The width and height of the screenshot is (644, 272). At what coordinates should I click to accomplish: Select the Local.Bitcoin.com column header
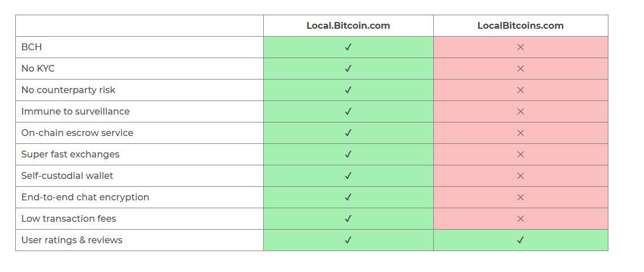click(x=348, y=25)
